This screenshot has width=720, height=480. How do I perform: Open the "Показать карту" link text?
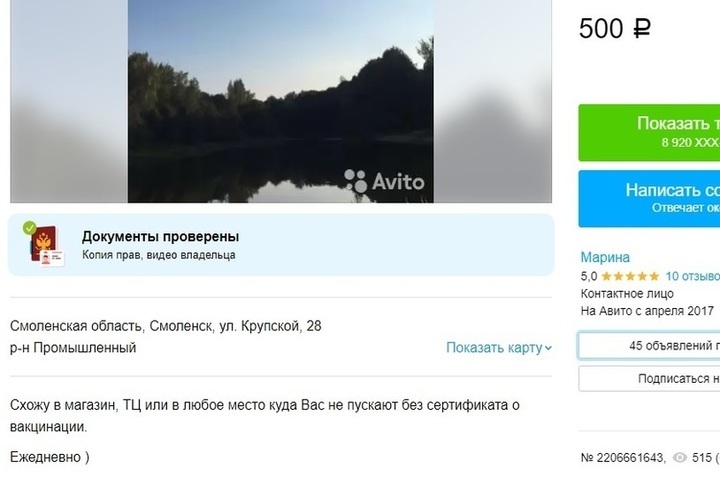click(x=494, y=348)
